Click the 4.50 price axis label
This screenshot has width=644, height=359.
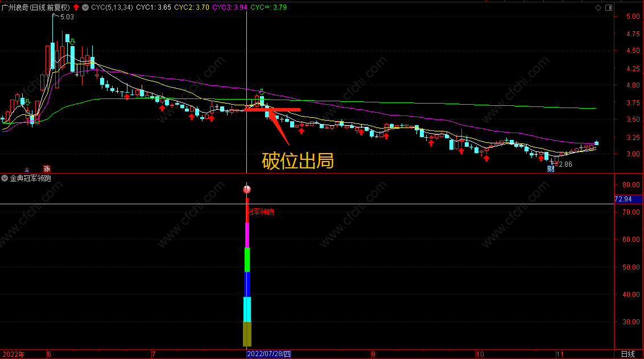point(633,51)
